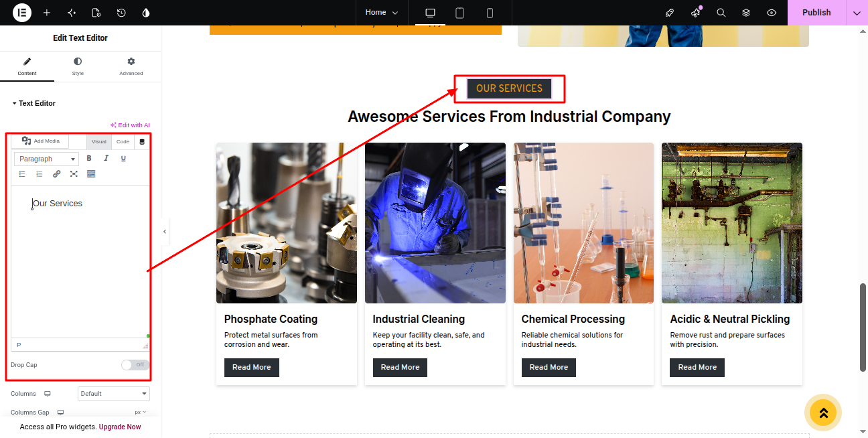The image size is (868, 438).
Task: Preview changes with the eye icon
Action: tap(772, 13)
